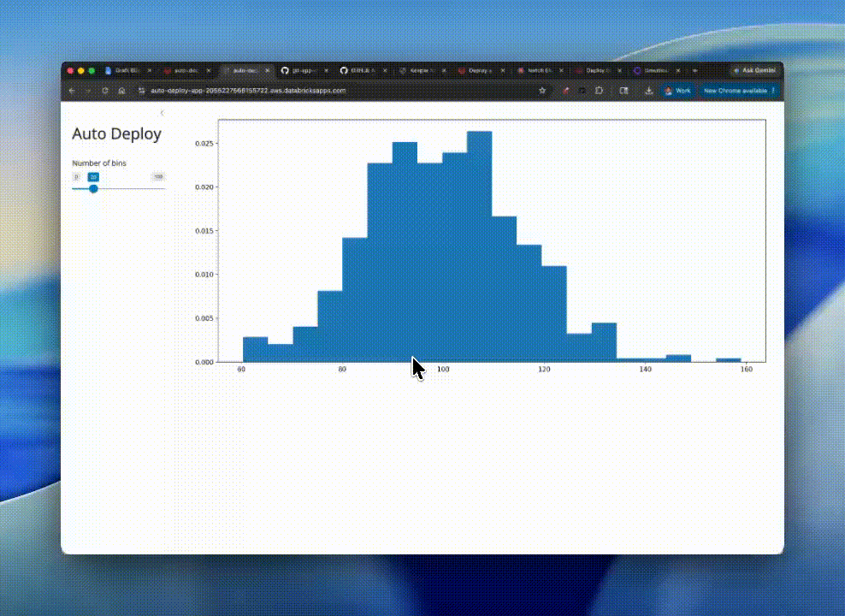
Task: Click the y-axis tick label 0.010
Action: pos(204,275)
